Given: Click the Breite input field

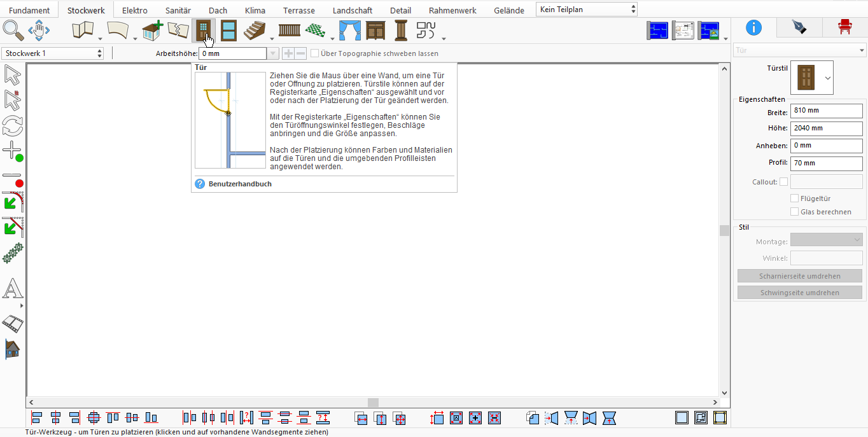Looking at the screenshot, I should click(827, 111).
